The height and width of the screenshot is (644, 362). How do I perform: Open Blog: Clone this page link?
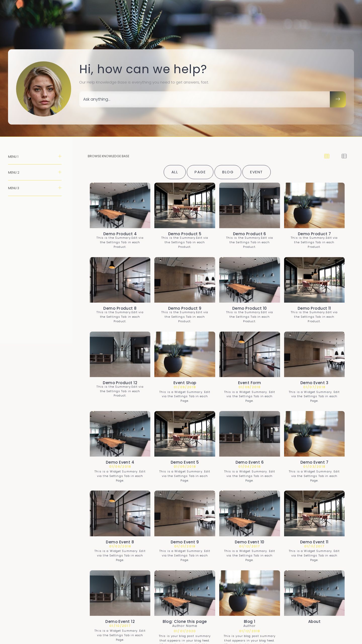pyautogui.click(x=185, y=621)
